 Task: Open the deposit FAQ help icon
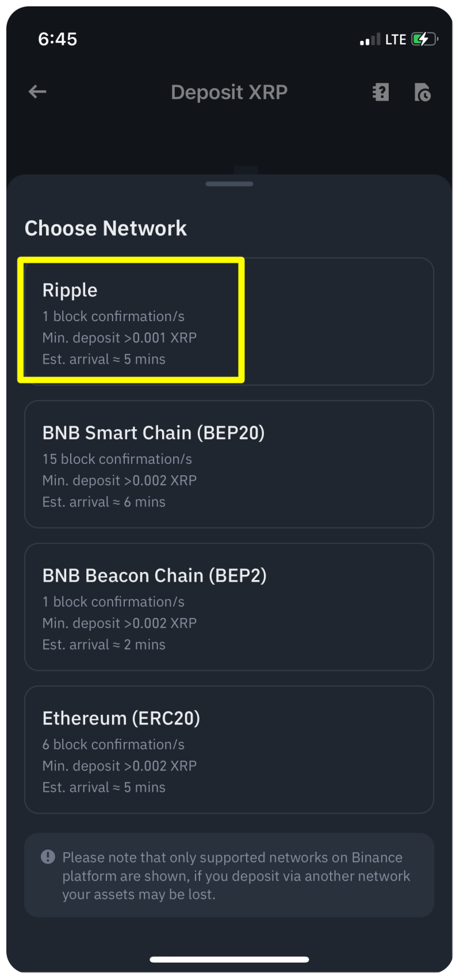click(x=381, y=92)
